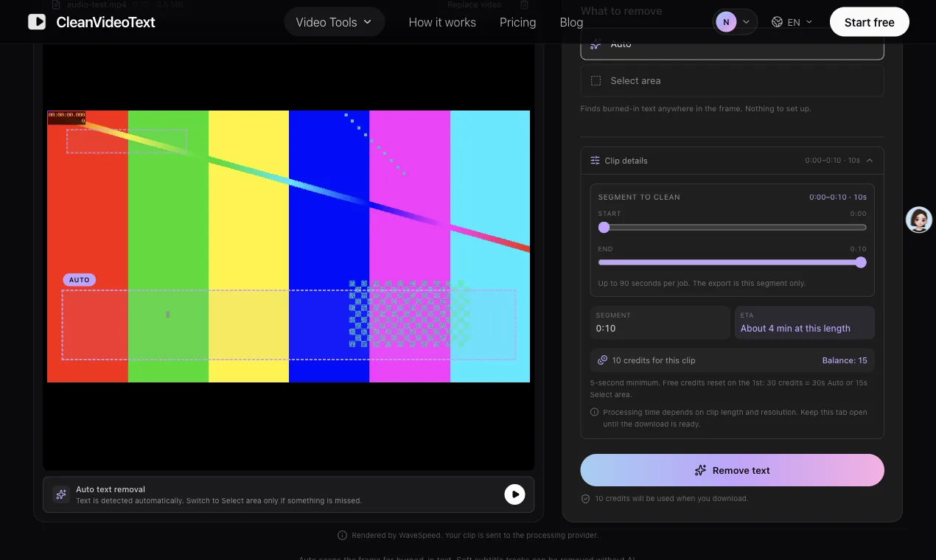Select the Select area mode
This screenshot has width=936, height=560.
point(732,81)
